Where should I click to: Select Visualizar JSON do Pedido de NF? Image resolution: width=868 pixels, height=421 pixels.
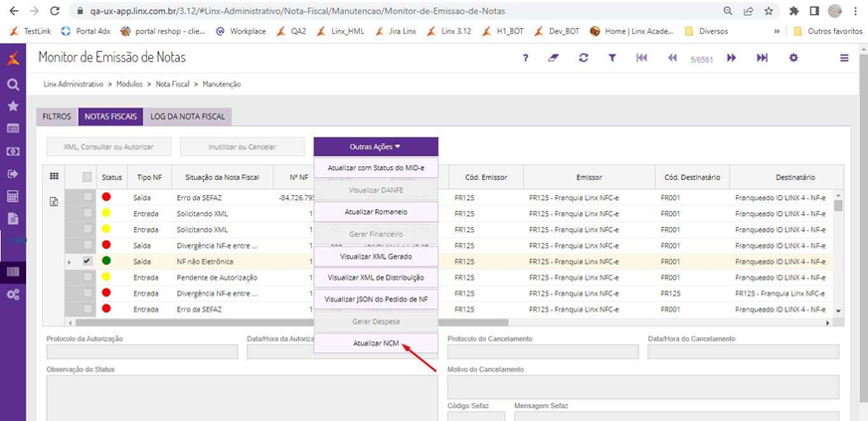click(x=376, y=300)
